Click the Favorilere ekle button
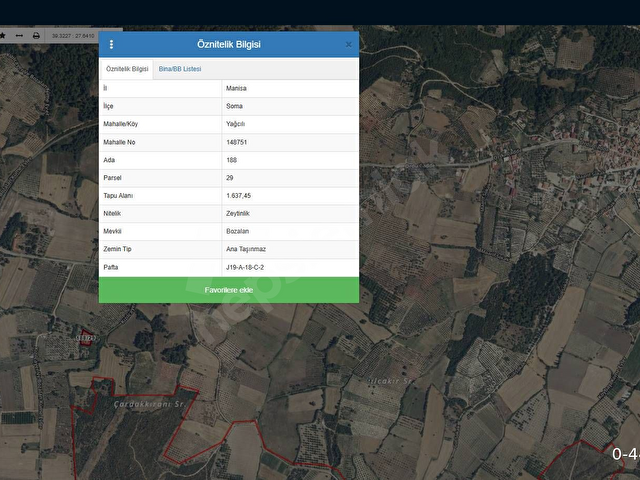640x480 pixels. 229,290
